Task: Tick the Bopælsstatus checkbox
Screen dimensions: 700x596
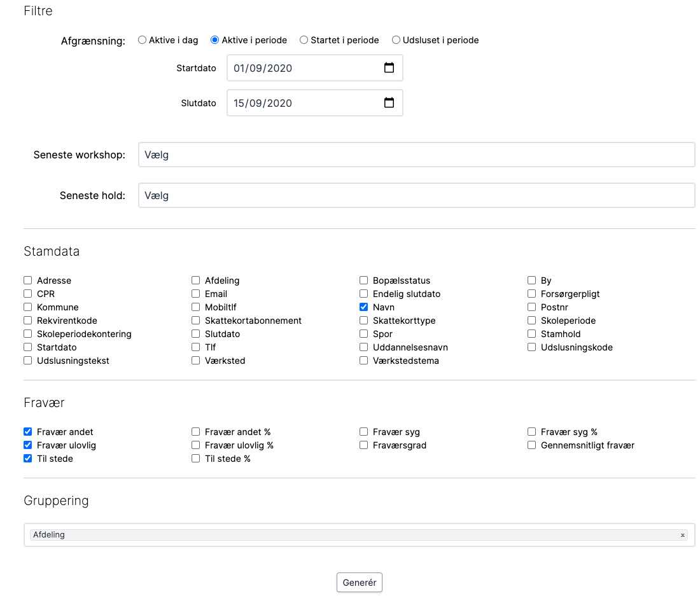Action: coord(364,280)
